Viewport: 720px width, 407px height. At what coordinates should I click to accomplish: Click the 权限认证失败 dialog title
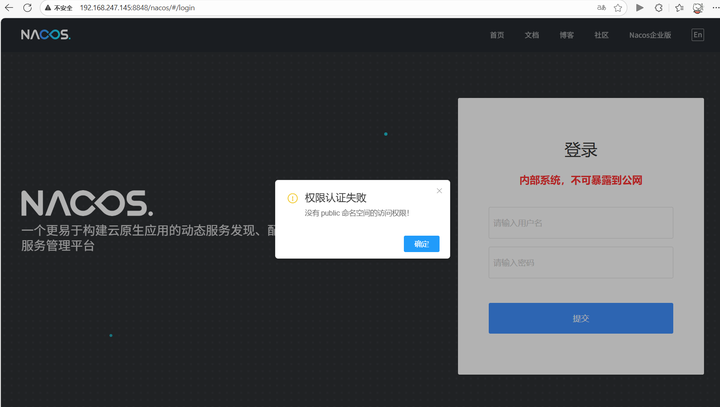coord(336,198)
